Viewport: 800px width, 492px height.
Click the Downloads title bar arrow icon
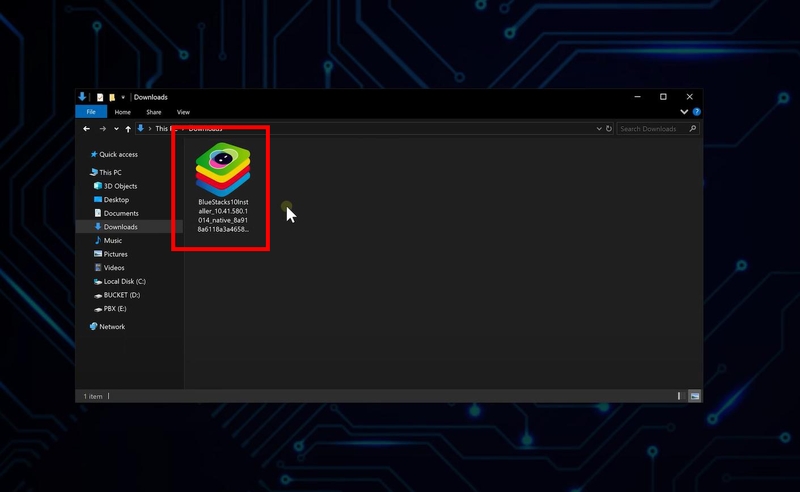click(82, 96)
